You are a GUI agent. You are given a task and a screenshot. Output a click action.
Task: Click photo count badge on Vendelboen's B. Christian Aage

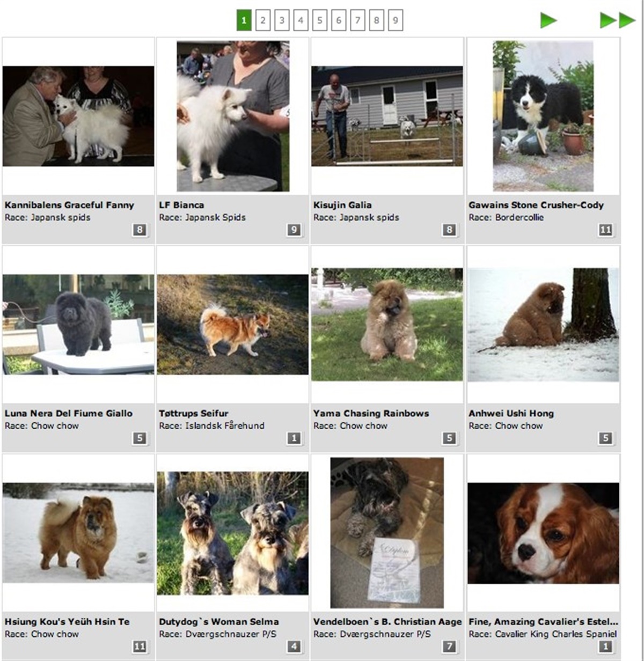[x=449, y=646]
